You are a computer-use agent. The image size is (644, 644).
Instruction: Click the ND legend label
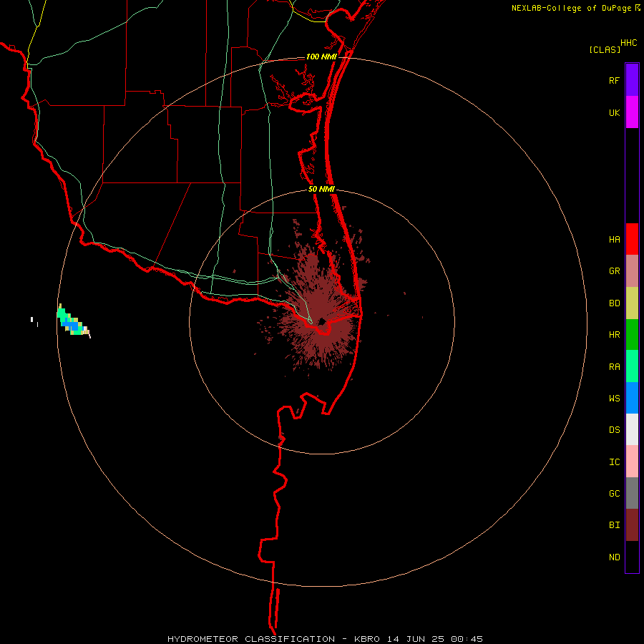pos(614,557)
